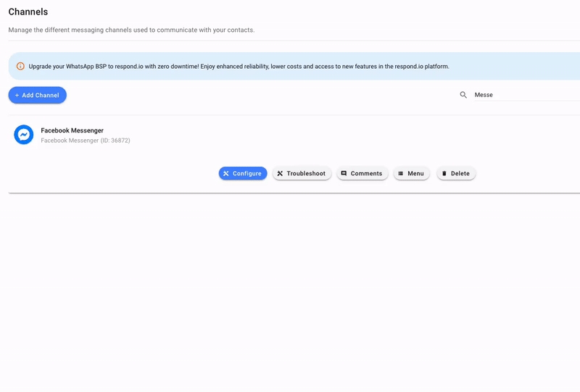Image resolution: width=580 pixels, height=392 pixels.
Task: Click the info icon in upgrade banner
Action: point(20,67)
